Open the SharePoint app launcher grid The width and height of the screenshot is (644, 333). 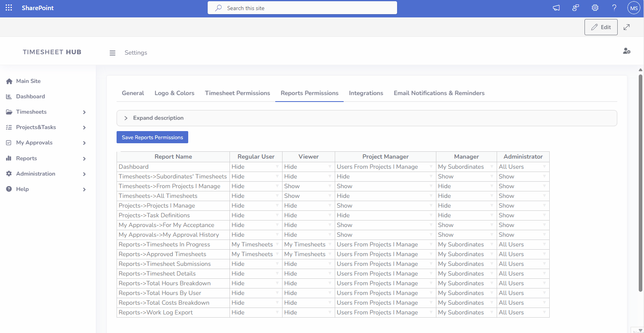click(x=9, y=8)
